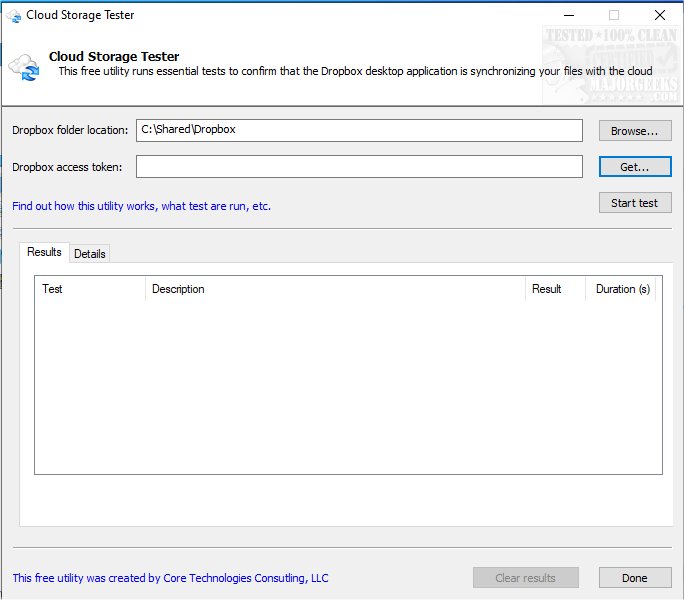
Task: Close the Cloud Storage Tester window
Action: pyautogui.click(x=659, y=15)
